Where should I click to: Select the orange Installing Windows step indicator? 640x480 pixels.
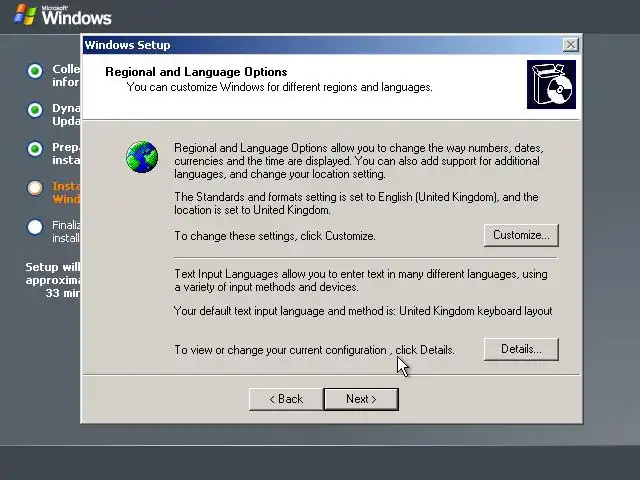35,188
